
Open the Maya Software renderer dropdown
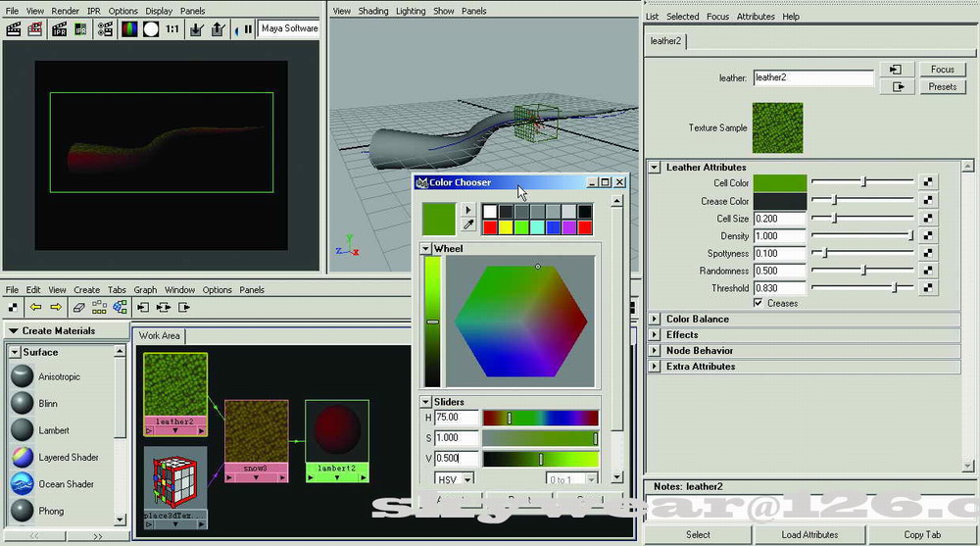point(289,28)
